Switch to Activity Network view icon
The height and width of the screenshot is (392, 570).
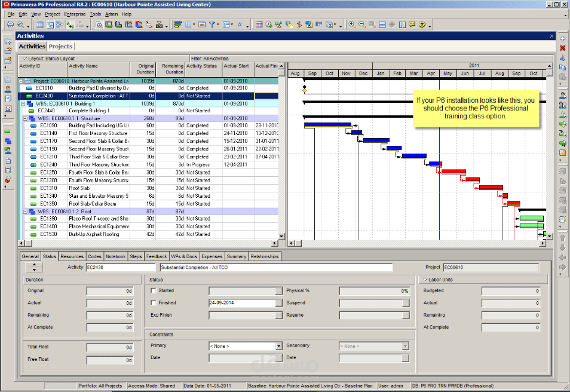pos(60,24)
